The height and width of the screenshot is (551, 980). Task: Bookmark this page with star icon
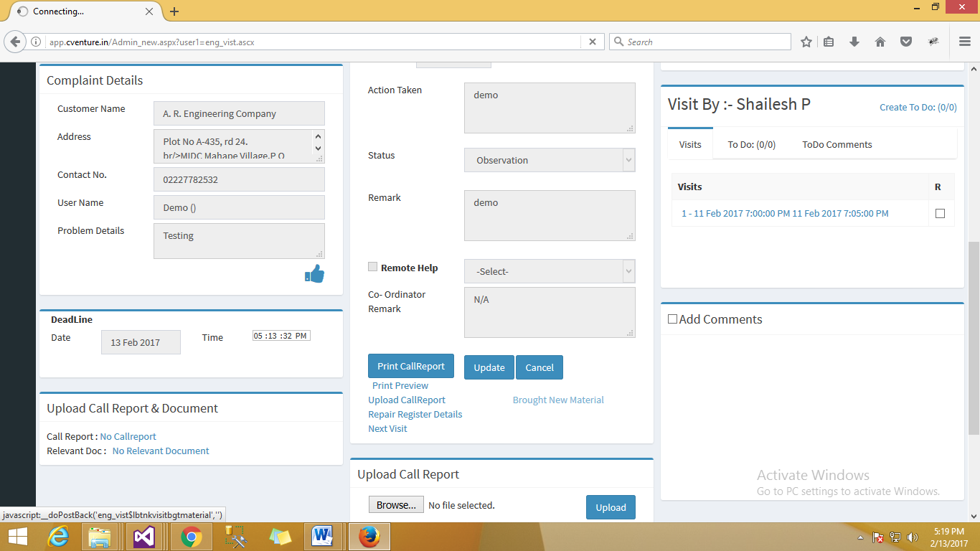[806, 42]
